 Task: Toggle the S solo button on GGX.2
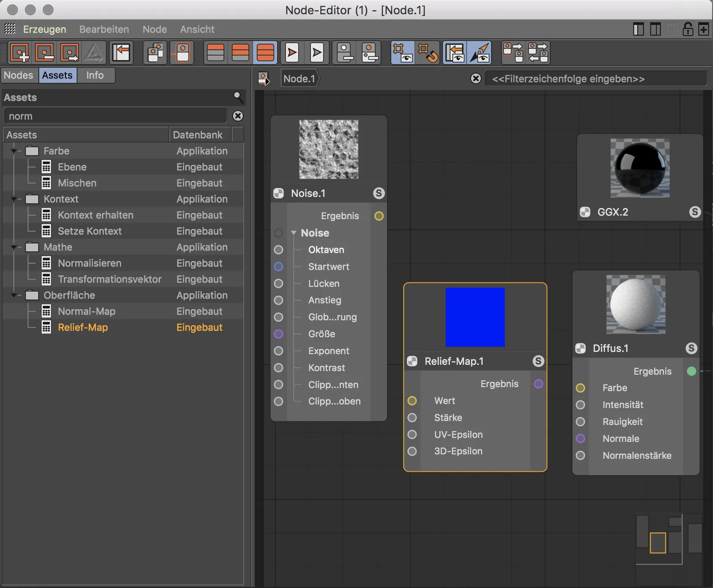click(x=695, y=212)
